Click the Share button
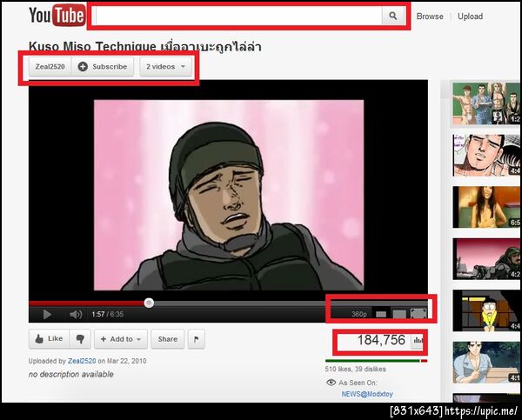 pyautogui.click(x=167, y=339)
